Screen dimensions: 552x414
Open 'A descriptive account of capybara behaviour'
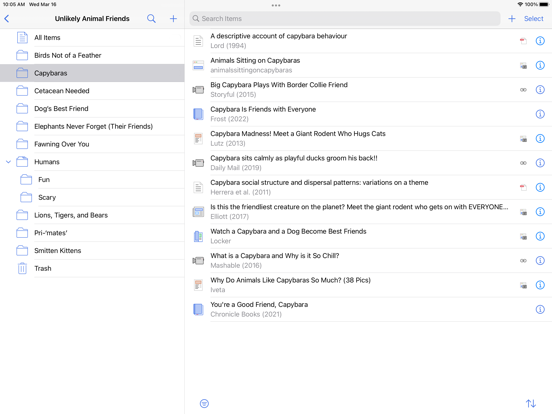pyautogui.click(x=368, y=41)
